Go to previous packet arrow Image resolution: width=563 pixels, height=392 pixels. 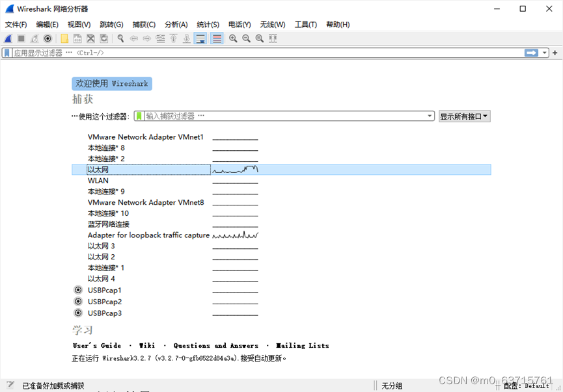tap(134, 38)
